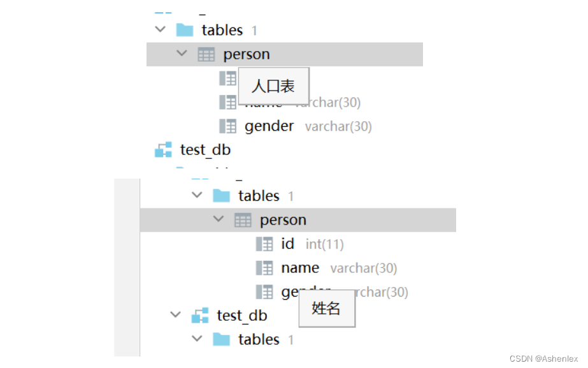Image resolution: width=588 pixels, height=368 pixels.
Task: Click the column icon beside name varchar(30)
Action: tap(264, 268)
